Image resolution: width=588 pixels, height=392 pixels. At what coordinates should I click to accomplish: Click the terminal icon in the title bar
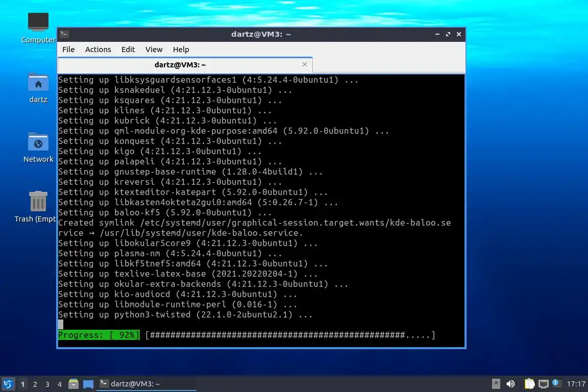[64, 34]
